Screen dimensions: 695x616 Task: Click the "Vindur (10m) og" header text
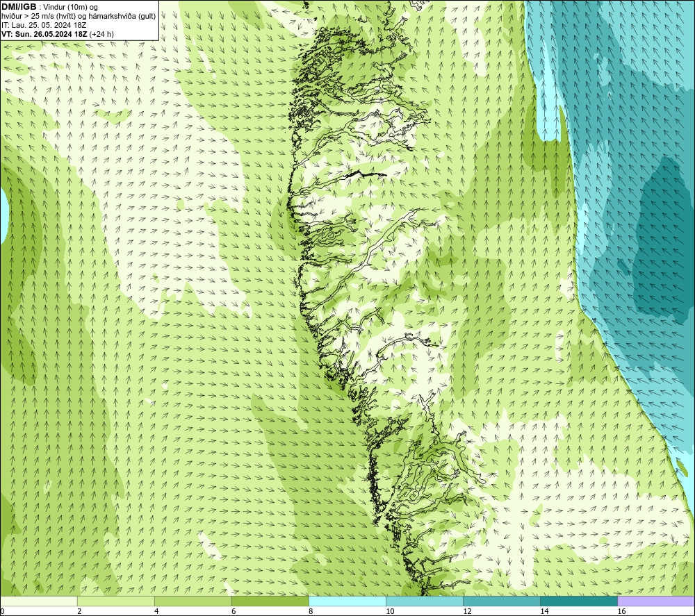click(70, 8)
